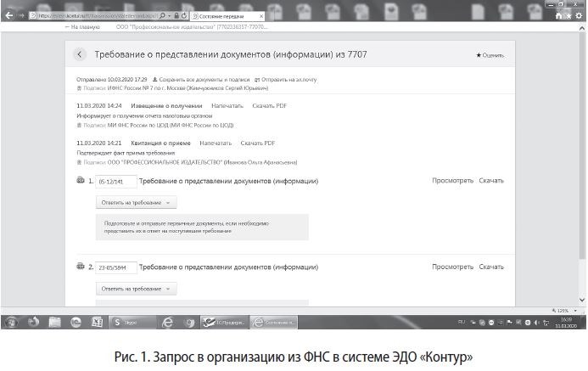
Task: Download PDF of 'Извещение о получении'
Action: 270,106
